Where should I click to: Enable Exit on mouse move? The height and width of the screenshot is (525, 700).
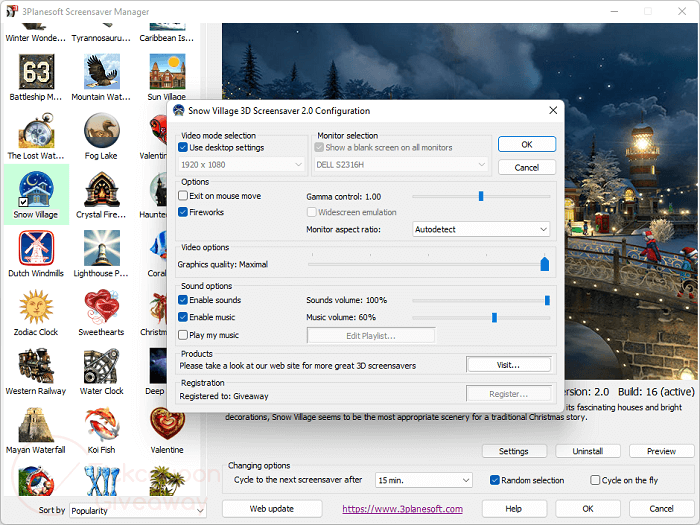(x=183, y=196)
